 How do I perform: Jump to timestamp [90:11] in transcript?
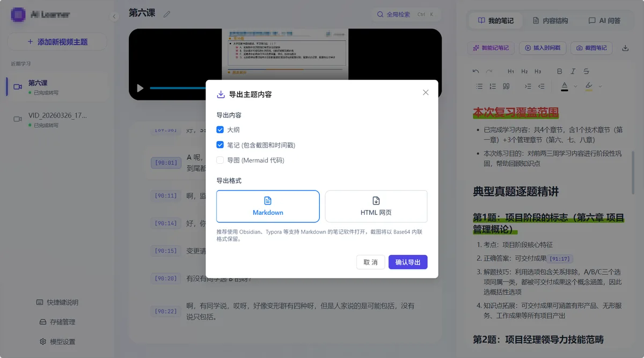coord(166,196)
